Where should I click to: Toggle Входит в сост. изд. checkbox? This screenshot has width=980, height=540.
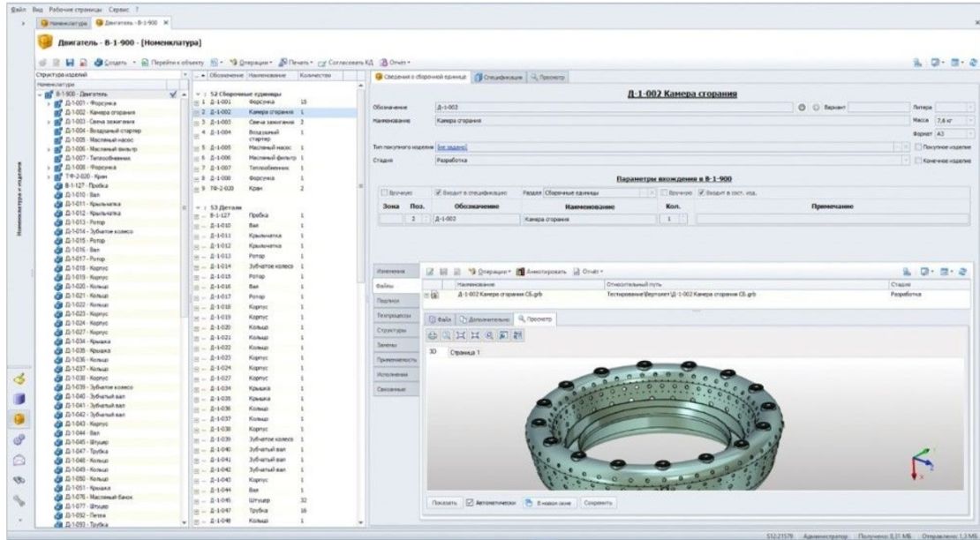(701, 193)
